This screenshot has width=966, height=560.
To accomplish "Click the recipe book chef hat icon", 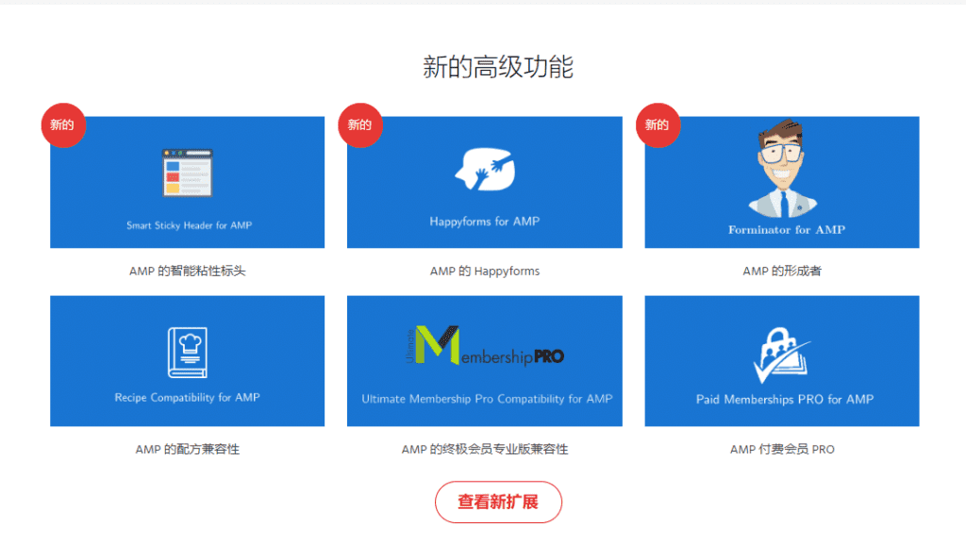I will (x=188, y=352).
